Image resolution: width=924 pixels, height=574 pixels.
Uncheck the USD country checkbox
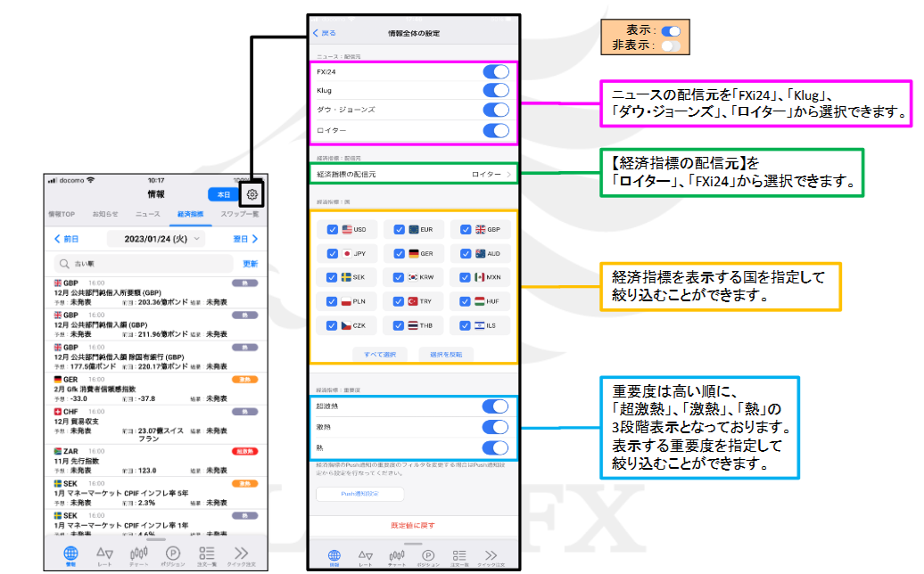(x=333, y=230)
